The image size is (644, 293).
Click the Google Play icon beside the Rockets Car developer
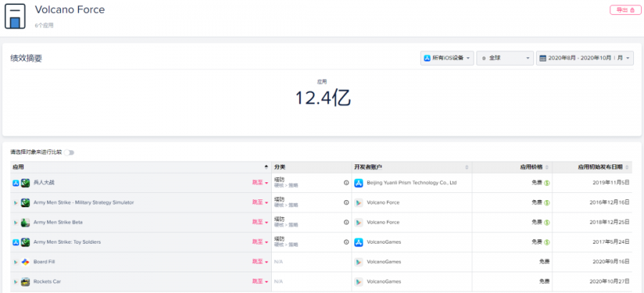pos(358,282)
